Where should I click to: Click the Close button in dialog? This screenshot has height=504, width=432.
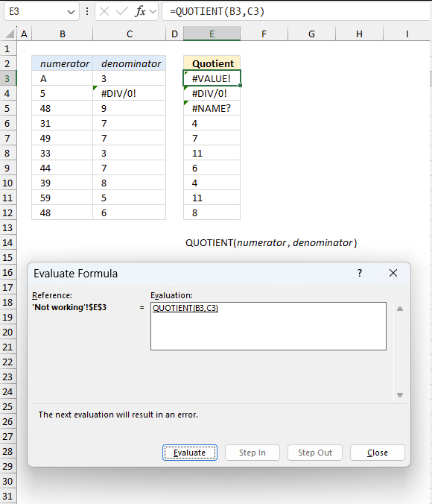point(378,453)
